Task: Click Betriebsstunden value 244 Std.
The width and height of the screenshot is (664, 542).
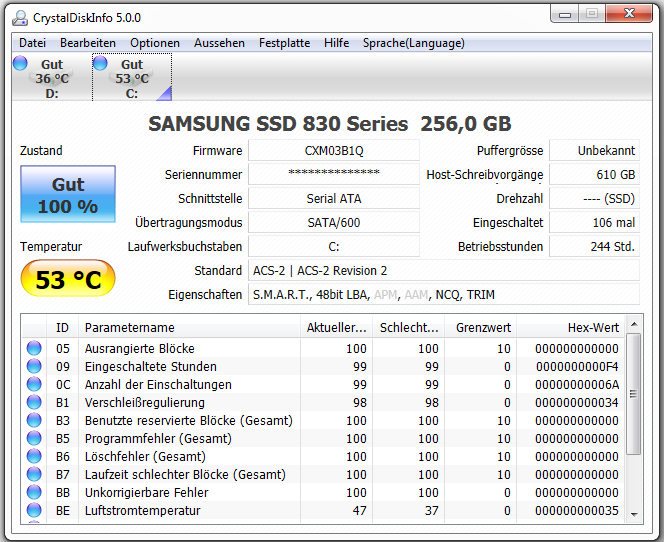Action: tap(594, 246)
